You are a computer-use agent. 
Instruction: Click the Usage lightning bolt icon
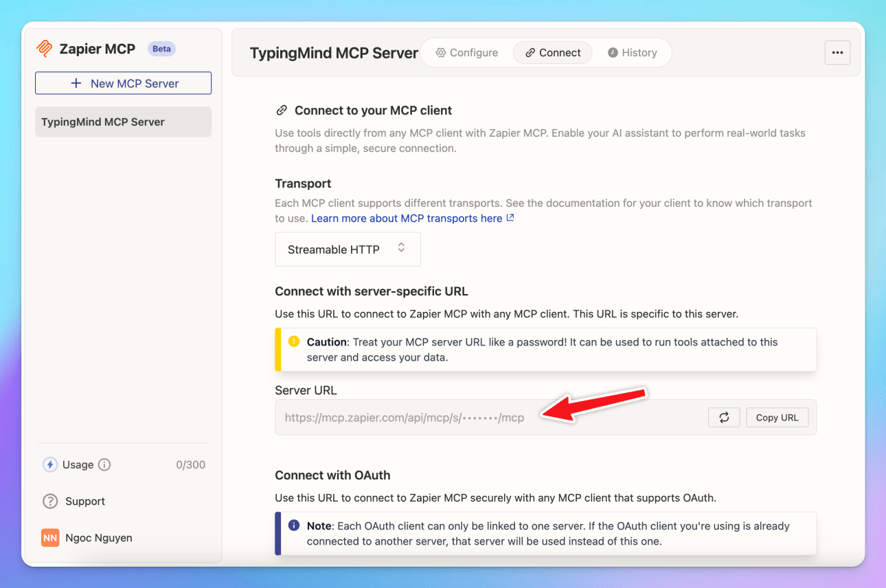tap(50, 465)
